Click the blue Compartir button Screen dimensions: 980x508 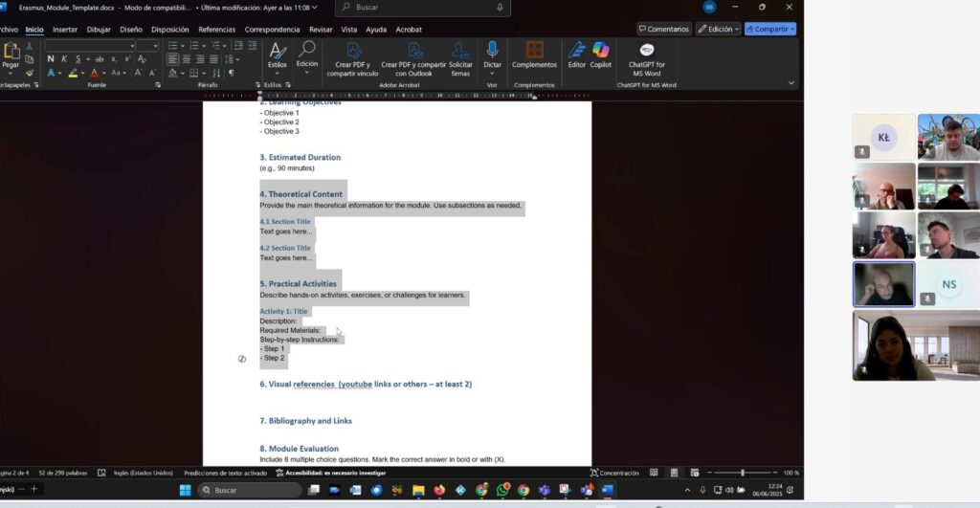(769, 29)
